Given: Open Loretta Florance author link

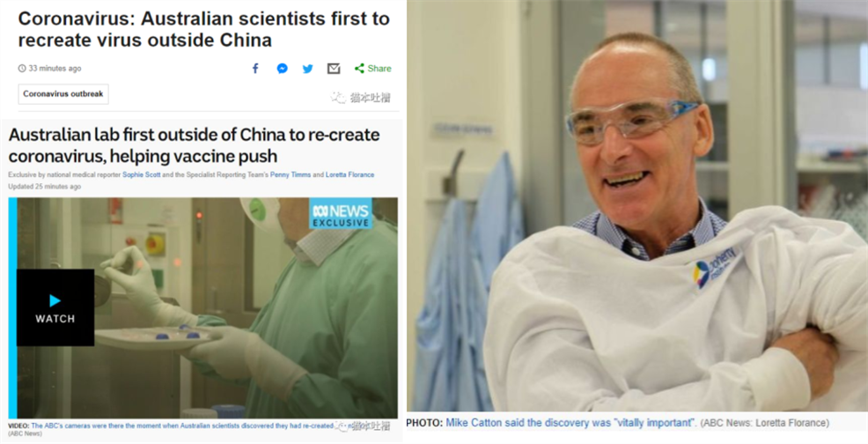Looking at the screenshot, I should [x=349, y=174].
